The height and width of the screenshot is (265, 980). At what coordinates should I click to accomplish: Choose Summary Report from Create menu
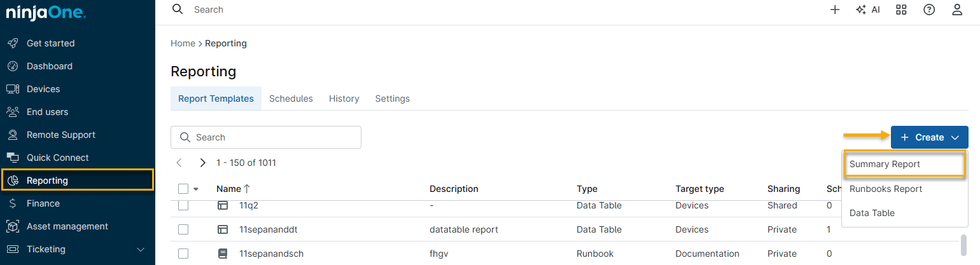point(885,164)
